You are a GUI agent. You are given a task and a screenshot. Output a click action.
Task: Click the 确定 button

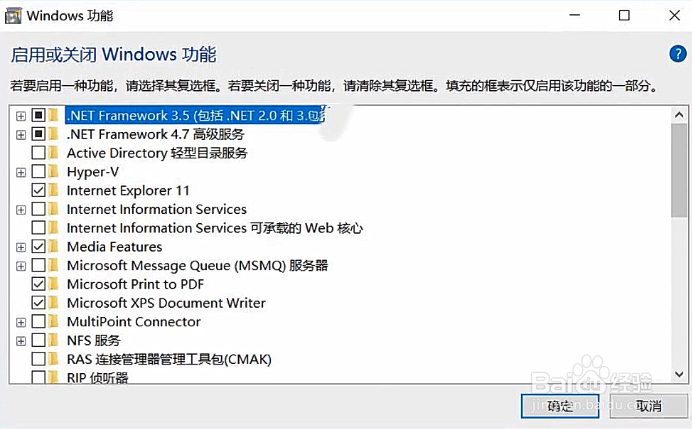560,406
